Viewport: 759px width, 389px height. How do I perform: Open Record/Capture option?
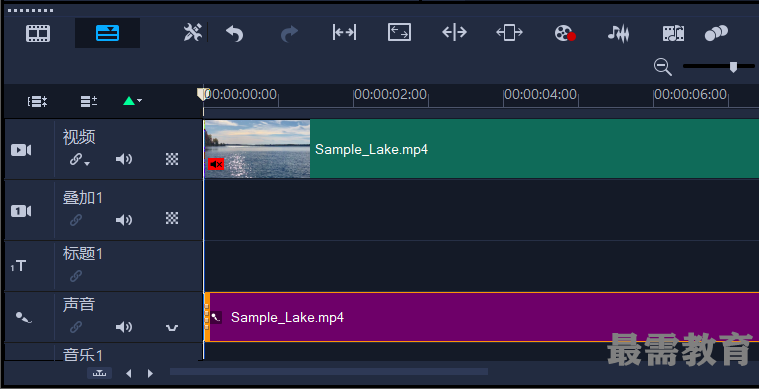click(565, 33)
